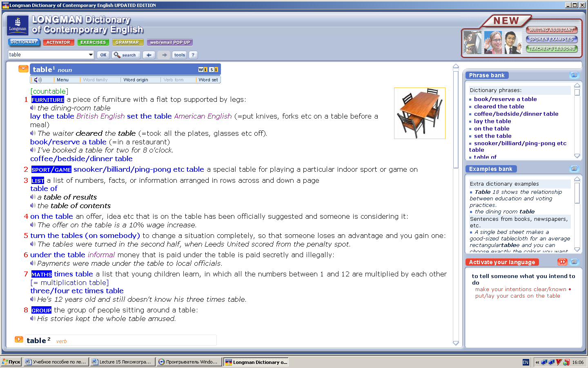The height and width of the screenshot is (368, 588).
Task: Play audio for 'I've booked a table for two'
Action: point(33,150)
